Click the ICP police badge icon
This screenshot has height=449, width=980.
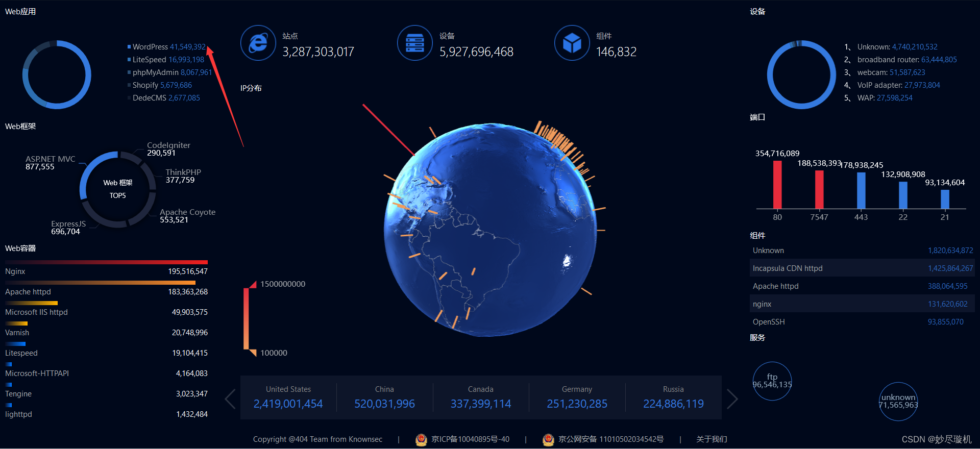click(421, 439)
